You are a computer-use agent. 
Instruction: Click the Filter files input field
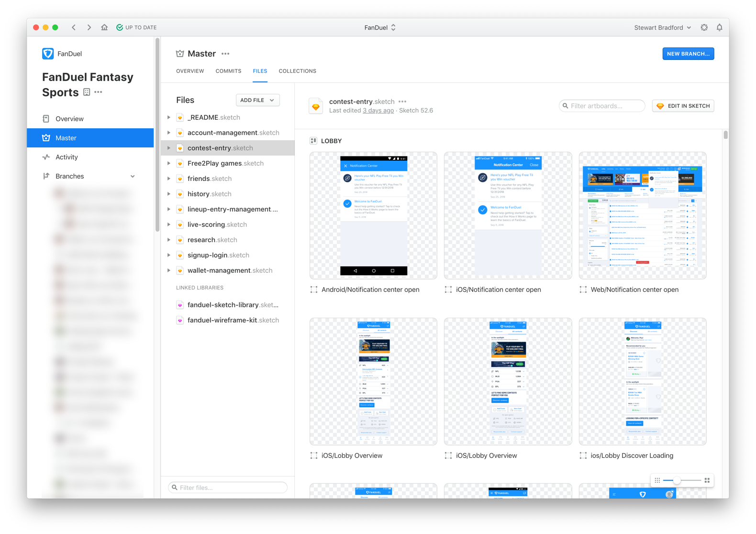coord(228,488)
